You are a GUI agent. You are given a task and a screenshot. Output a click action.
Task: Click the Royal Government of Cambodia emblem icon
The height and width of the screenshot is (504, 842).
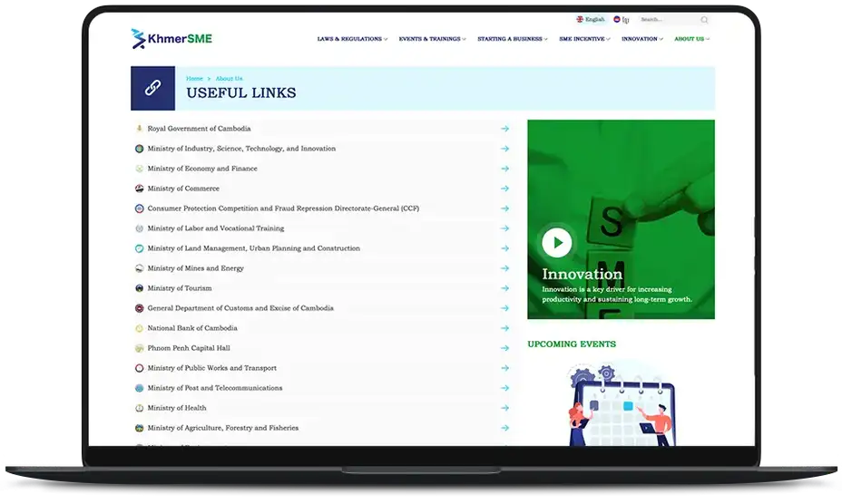tap(139, 129)
